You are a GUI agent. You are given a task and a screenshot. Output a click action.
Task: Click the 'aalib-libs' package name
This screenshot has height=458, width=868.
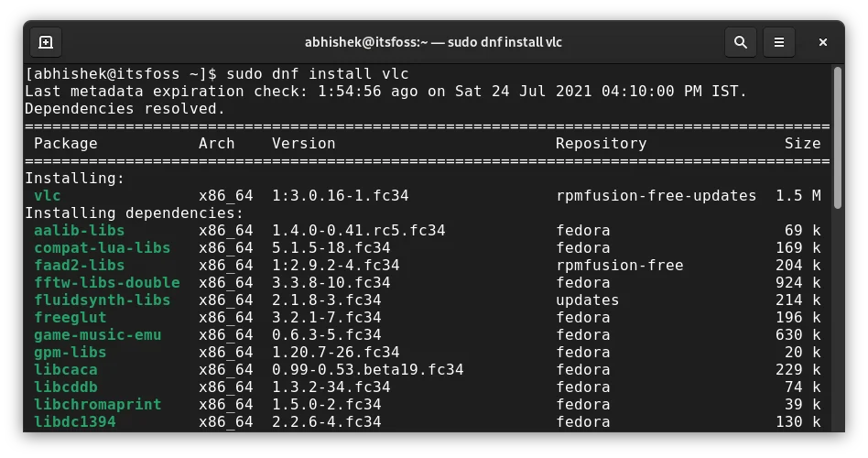[79, 231]
